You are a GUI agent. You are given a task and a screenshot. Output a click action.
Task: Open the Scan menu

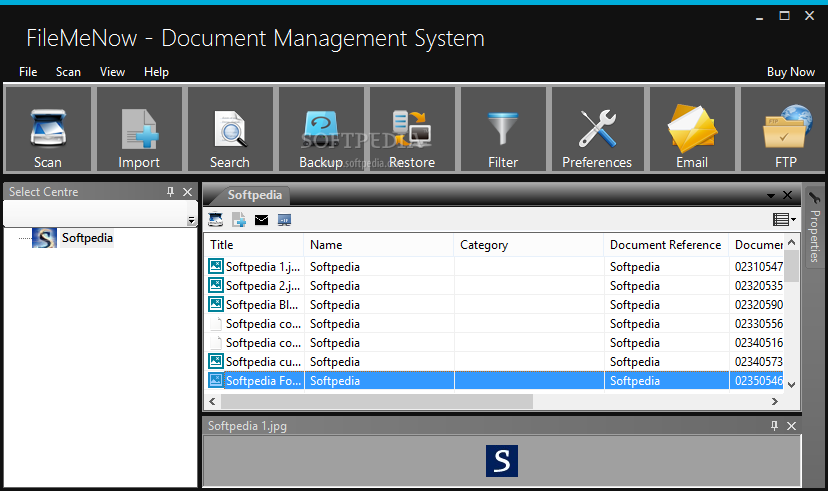coord(68,72)
